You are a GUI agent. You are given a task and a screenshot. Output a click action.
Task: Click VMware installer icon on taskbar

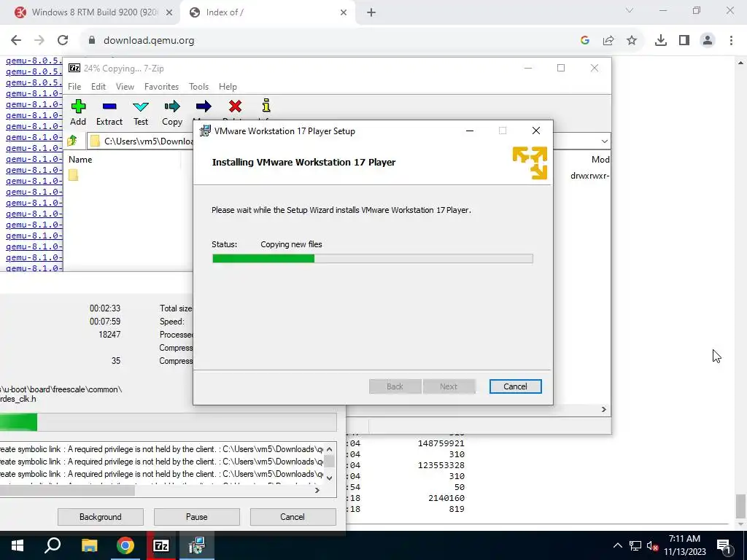(x=197, y=545)
